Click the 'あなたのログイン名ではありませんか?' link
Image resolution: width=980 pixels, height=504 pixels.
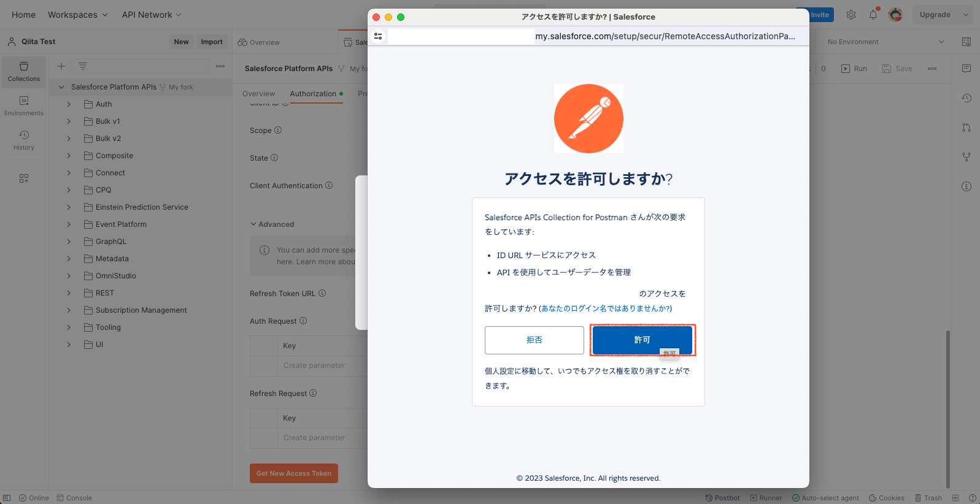click(x=606, y=308)
